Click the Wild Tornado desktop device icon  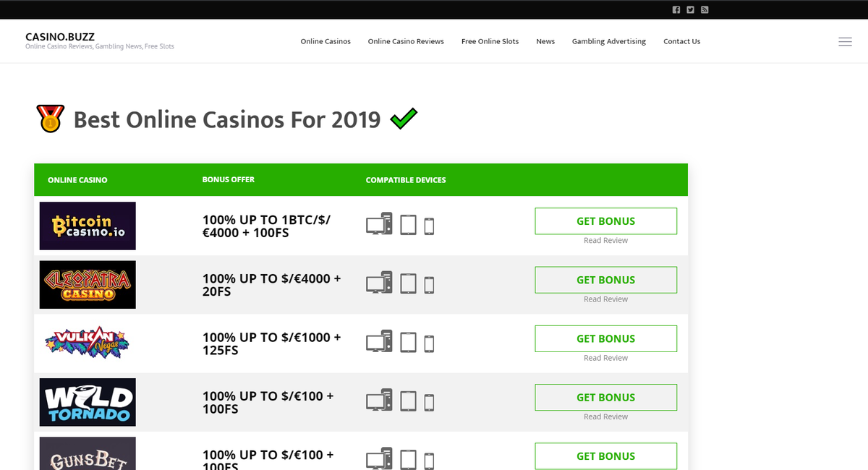[379, 400]
